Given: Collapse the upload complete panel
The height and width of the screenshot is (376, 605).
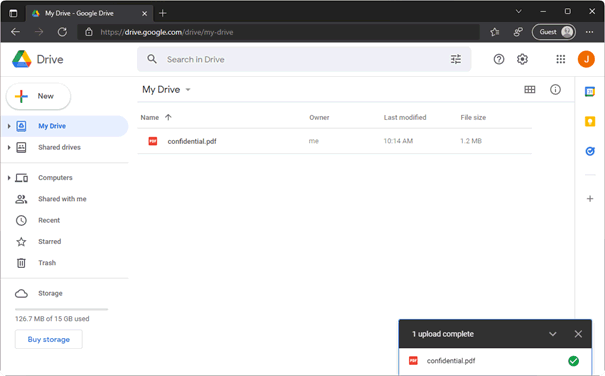Looking at the screenshot, I should (553, 334).
